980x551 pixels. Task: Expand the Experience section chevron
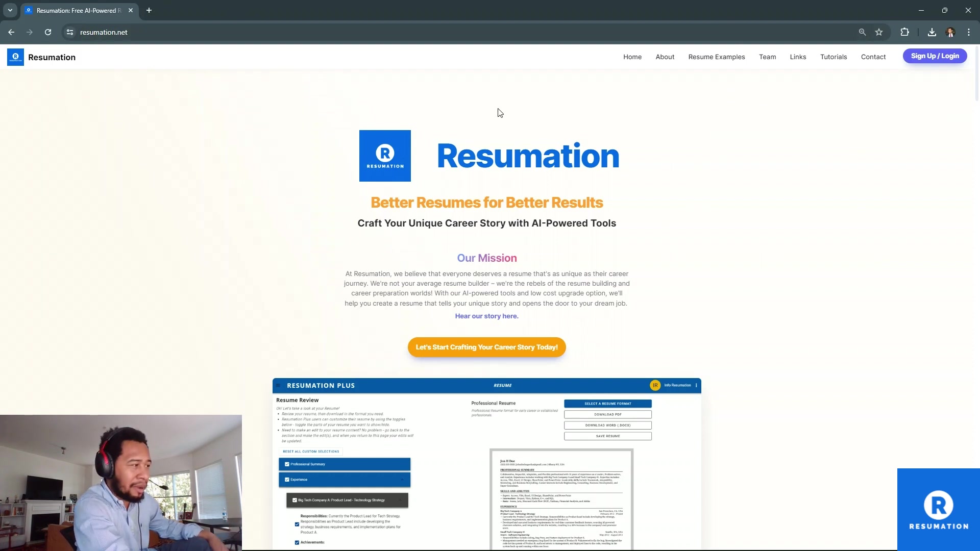[x=402, y=480]
